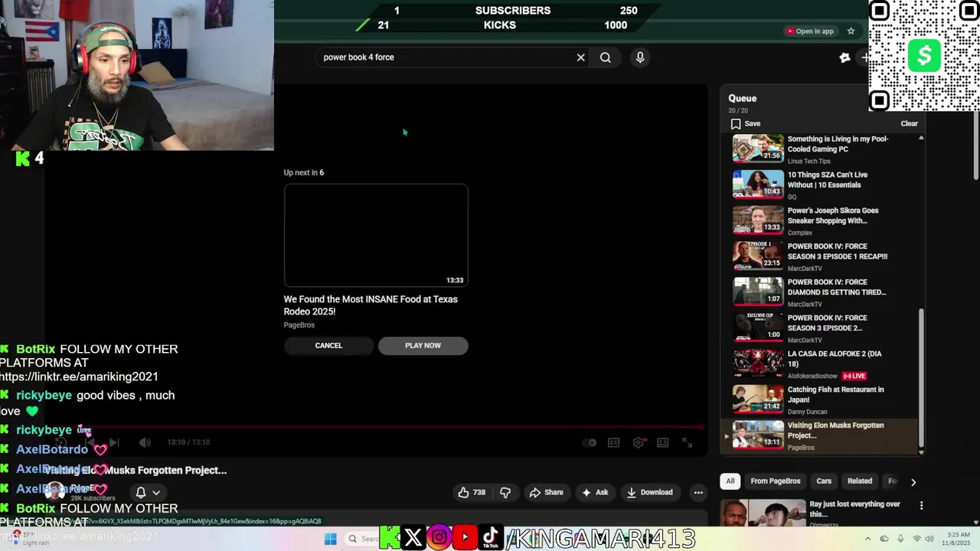This screenshot has height=551, width=980.
Task: Toggle closed captions in the player
Action: click(x=613, y=442)
